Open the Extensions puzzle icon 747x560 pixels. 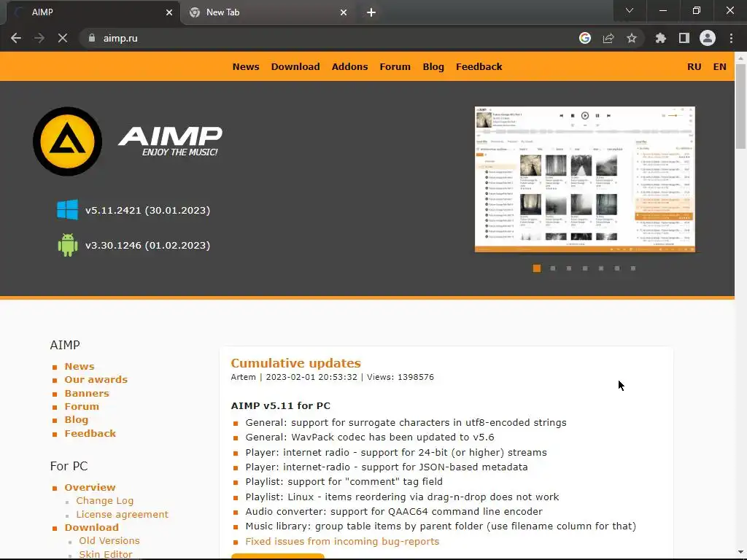pos(661,38)
